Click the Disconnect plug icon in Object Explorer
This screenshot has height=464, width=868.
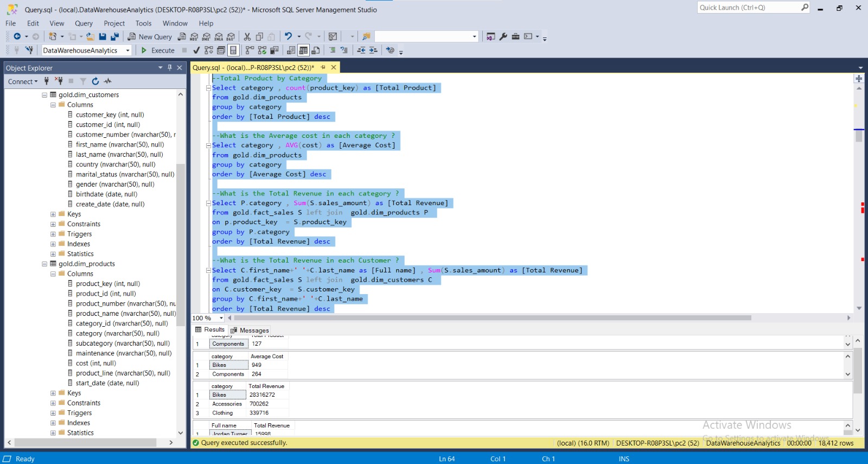point(59,81)
